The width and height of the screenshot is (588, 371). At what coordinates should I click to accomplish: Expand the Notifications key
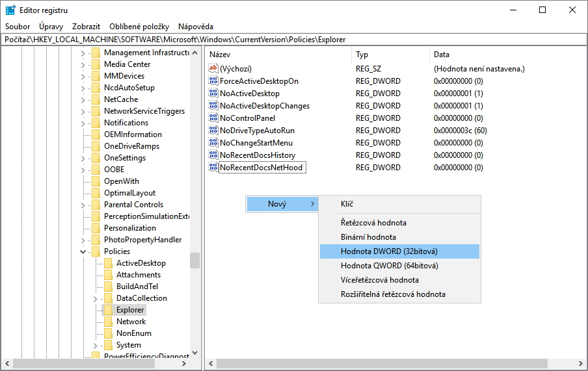[83, 123]
